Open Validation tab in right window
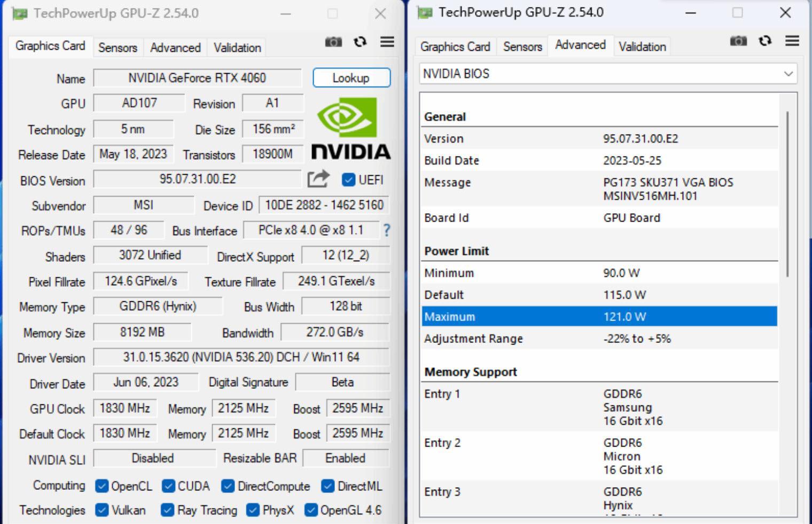The width and height of the screenshot is (812, 524). 642,47
